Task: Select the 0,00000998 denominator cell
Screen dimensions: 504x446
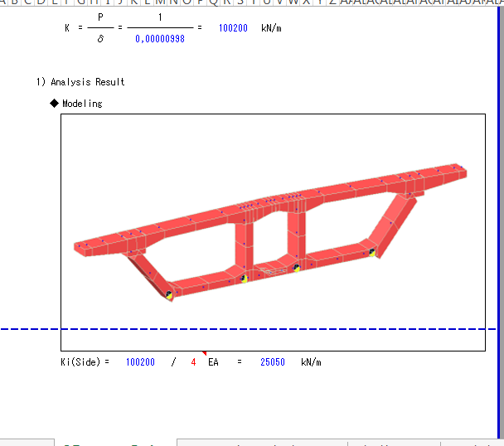Action: tap(161, 39)
